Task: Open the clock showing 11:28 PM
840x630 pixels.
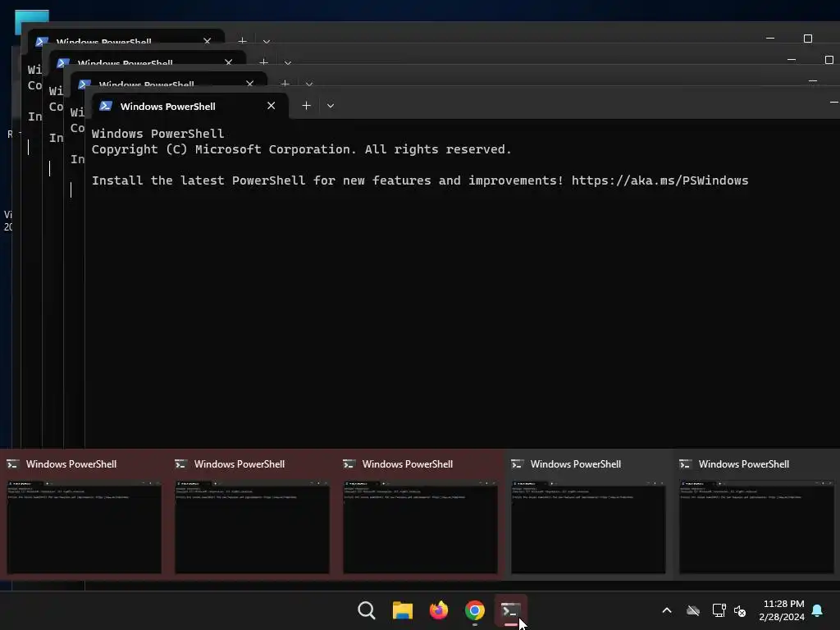Action: 782,610
